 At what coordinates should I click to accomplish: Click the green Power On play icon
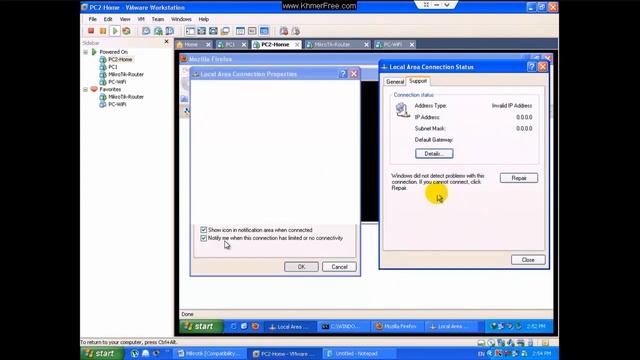115,31
